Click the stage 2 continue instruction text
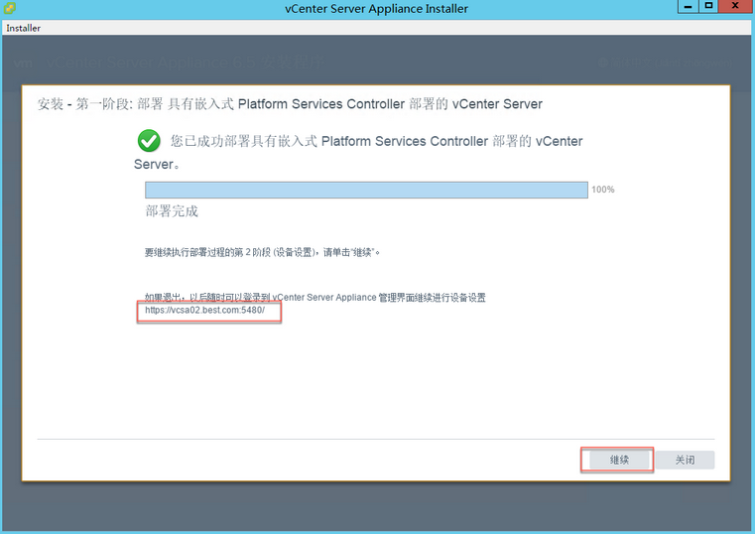 [x=262, y=252]
